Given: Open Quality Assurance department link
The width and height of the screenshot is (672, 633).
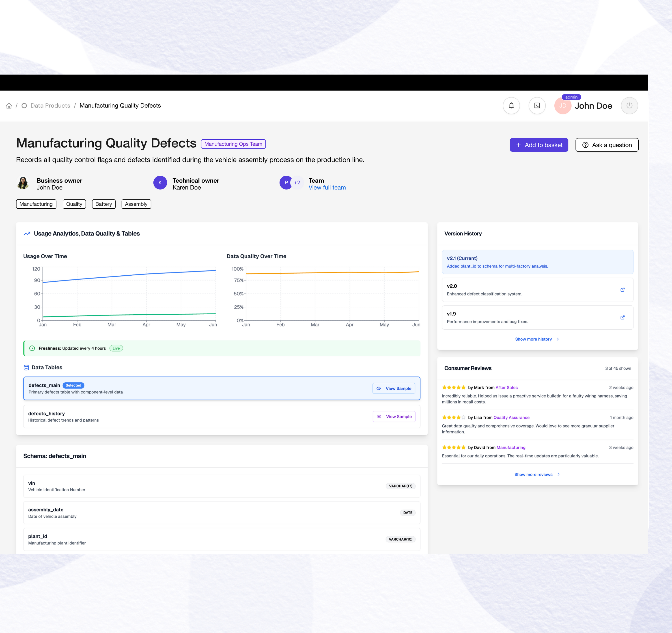Looking at the screenshot, I should (x=511, y=418).
